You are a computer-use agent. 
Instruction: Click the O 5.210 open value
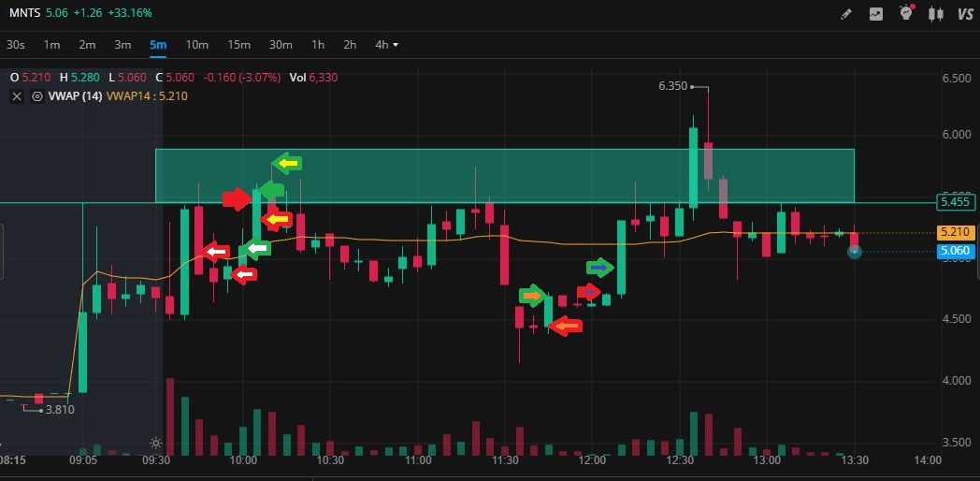(x=31, y=78)
